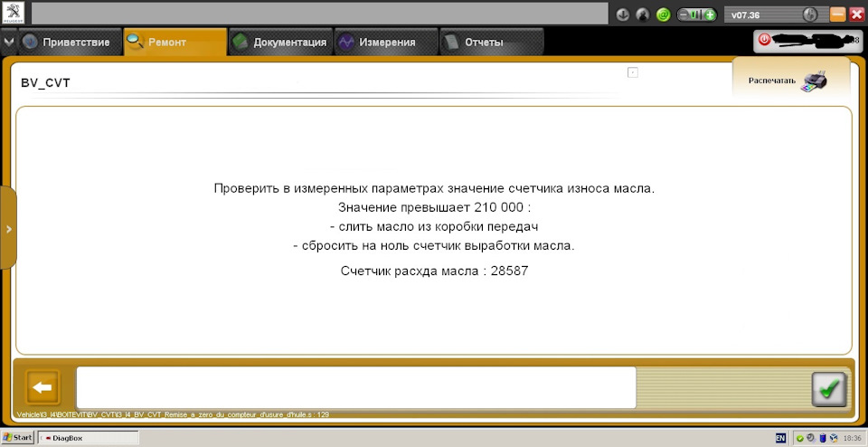Viewport: 868px width, 447px height.
Task: Switch to the Измерения tab
Action: tap(386, 43)
